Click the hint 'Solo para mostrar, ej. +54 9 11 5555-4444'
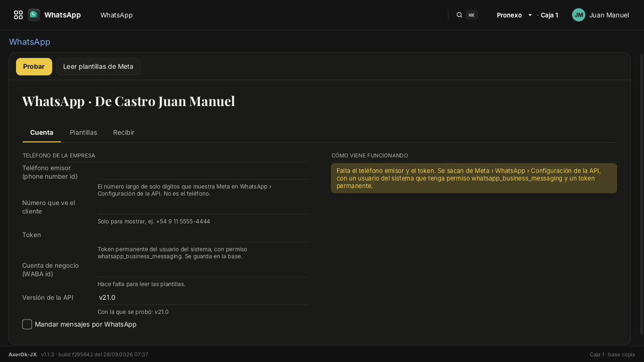644x362 pixels. click(154, 222)
